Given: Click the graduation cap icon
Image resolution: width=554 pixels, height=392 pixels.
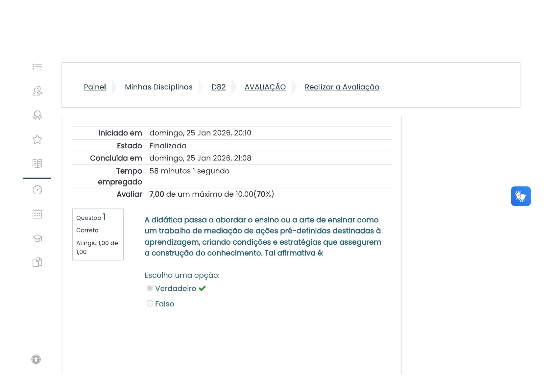Looking at the screenshot, I should coord(37,238).
